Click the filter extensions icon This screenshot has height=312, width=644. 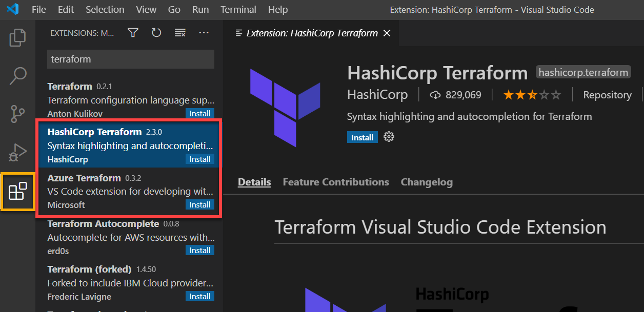[x=133, y=33]
